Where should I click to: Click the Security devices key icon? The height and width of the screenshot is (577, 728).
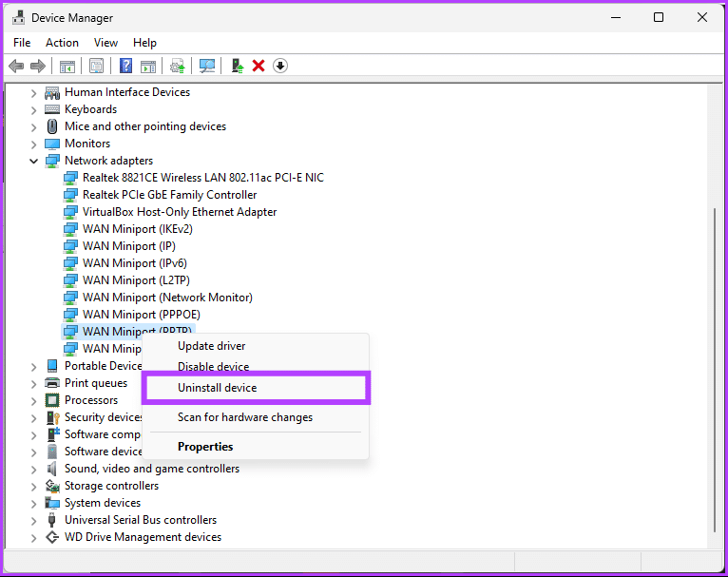(x=53, y=417)
